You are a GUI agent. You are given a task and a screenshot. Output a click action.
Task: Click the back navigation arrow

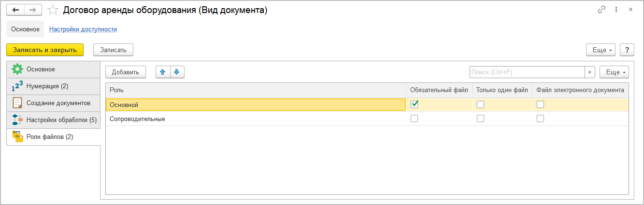click(15, 10)
